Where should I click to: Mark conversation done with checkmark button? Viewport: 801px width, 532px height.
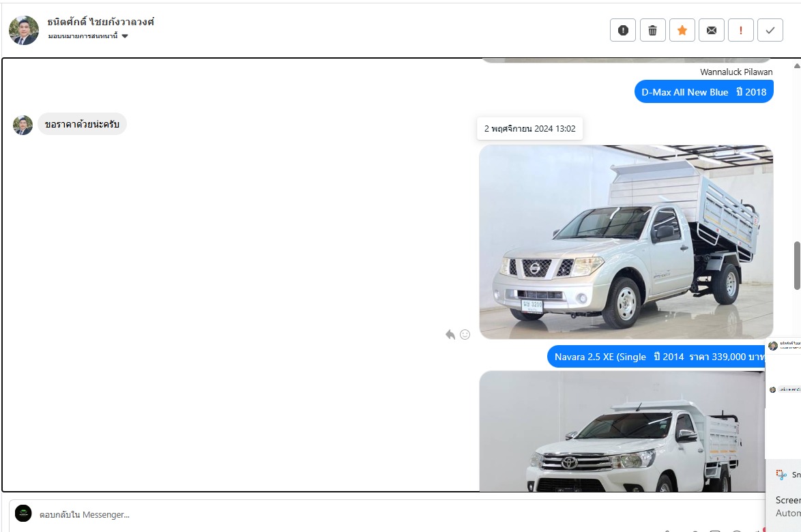coord(770,30)
